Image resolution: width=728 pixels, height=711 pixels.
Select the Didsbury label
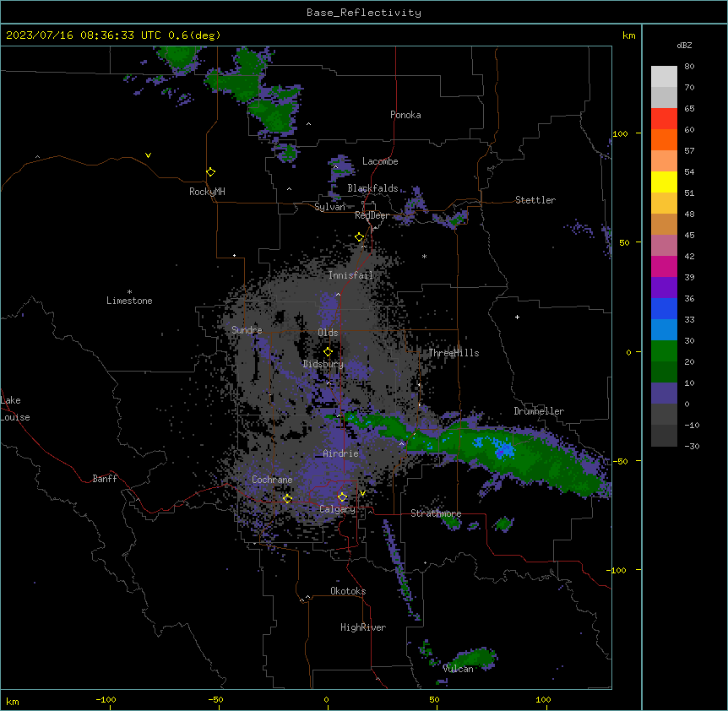point(323,364)
